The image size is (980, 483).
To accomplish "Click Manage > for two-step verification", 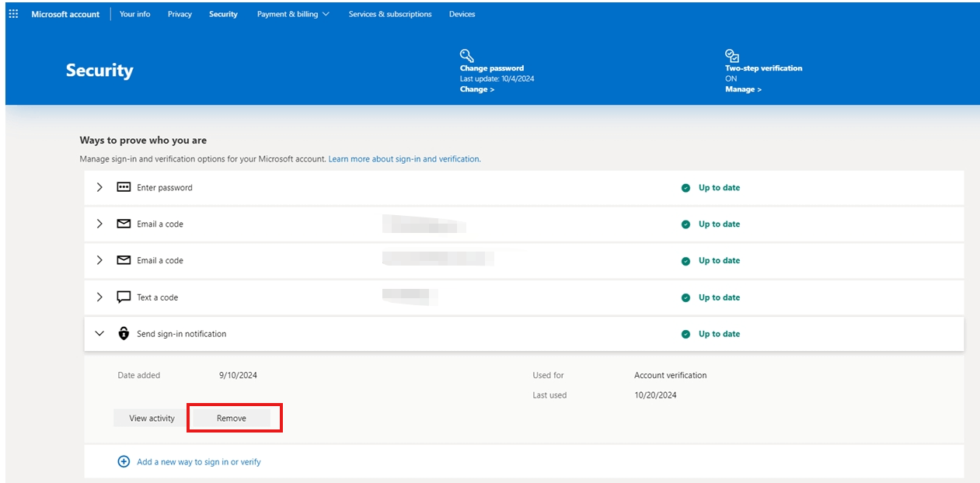I will [743, 89].
